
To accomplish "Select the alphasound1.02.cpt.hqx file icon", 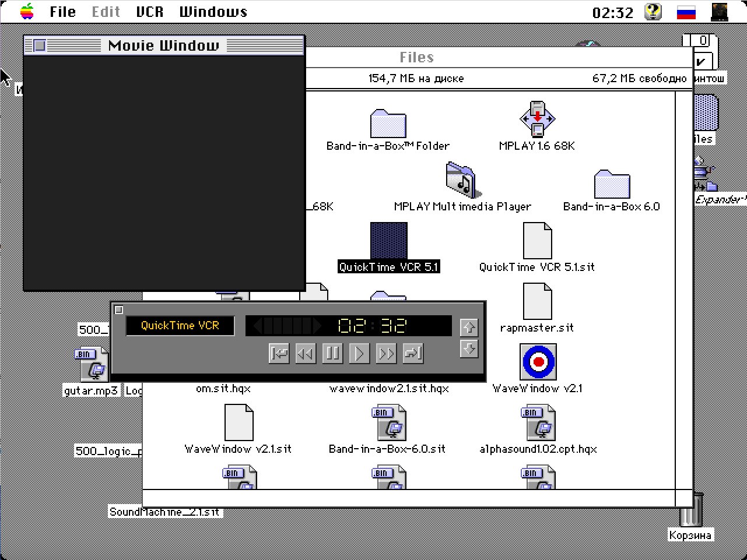I will [x=538, y=422].
